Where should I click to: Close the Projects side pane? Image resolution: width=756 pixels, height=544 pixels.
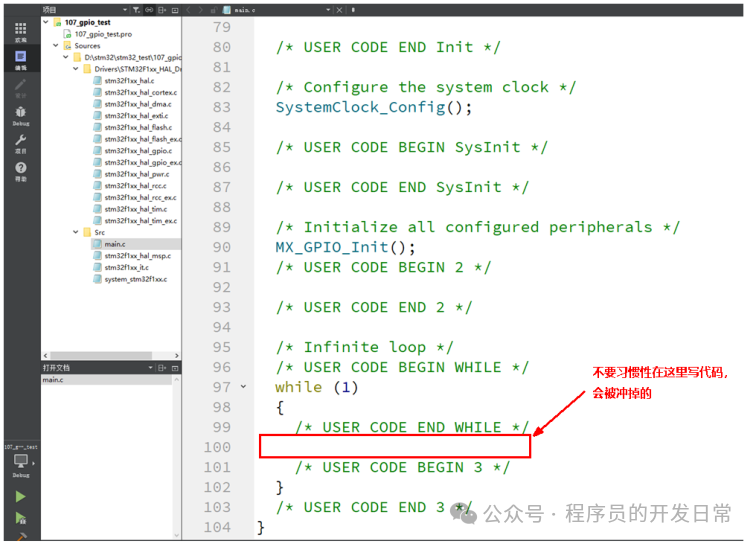175,10
